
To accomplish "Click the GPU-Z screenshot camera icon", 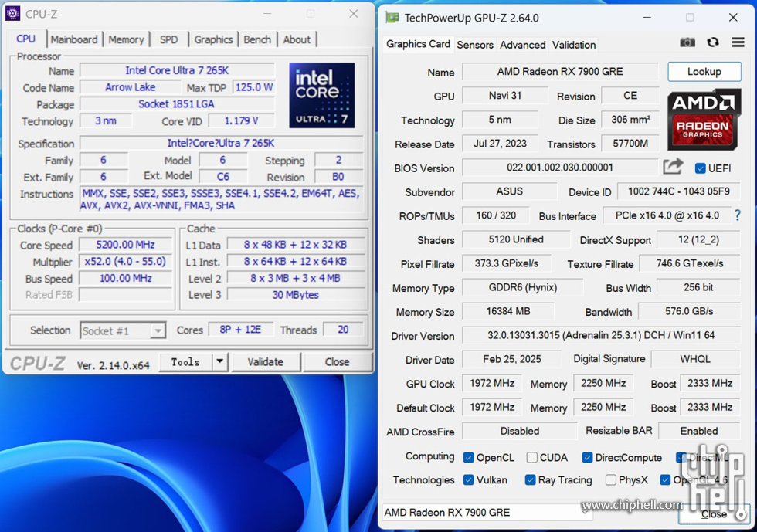I will click(687, 42).
